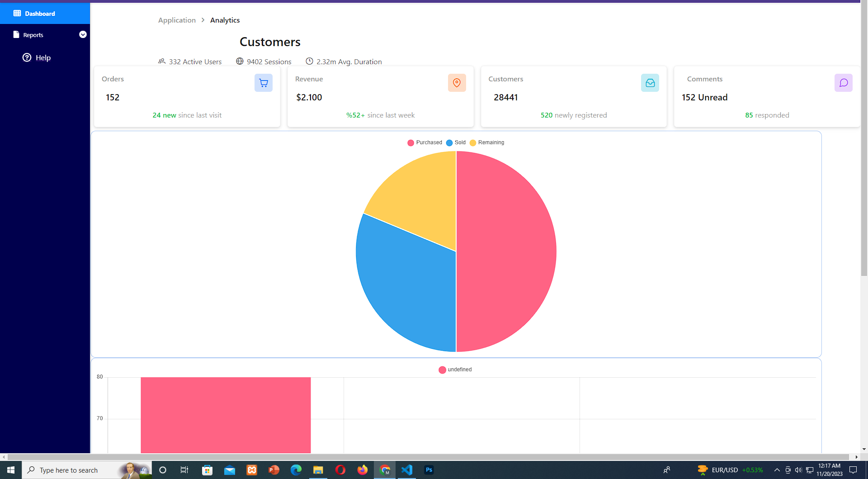The image size is (868, 479).
Task: Open XAMPP from the taskbar
Action: click(252, 470)
